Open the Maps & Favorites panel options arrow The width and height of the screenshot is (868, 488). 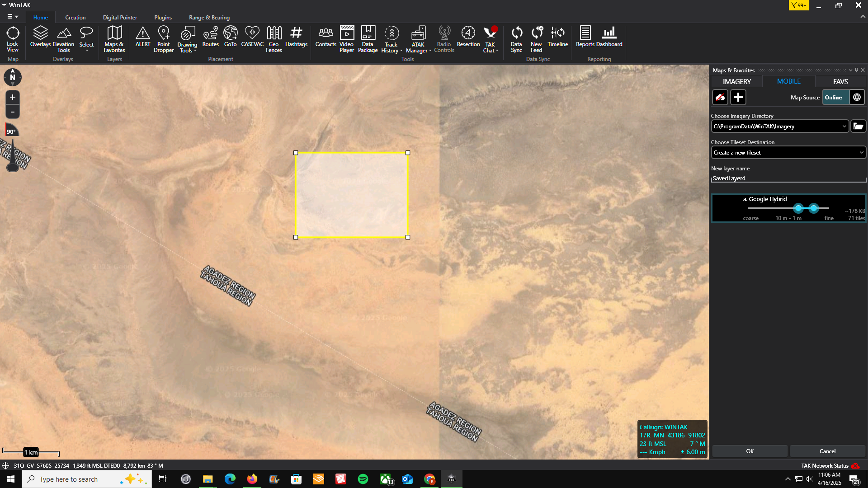(x=850, y=70)
